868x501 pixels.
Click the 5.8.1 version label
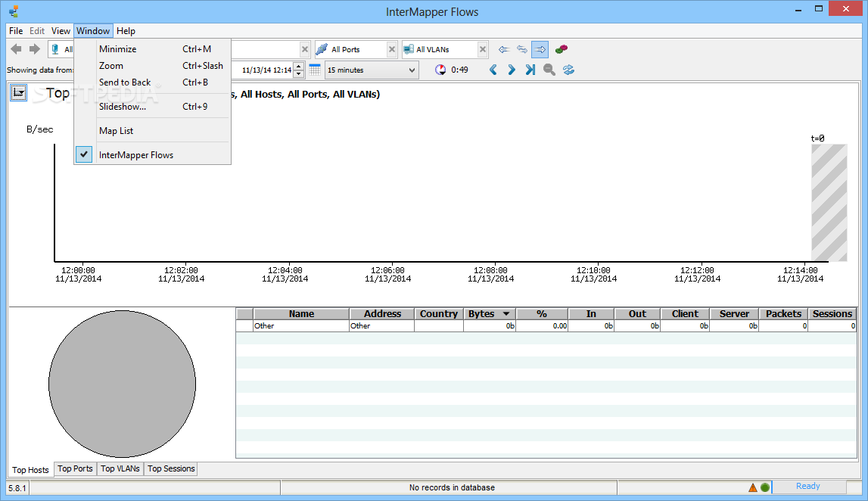click(17, 488)
